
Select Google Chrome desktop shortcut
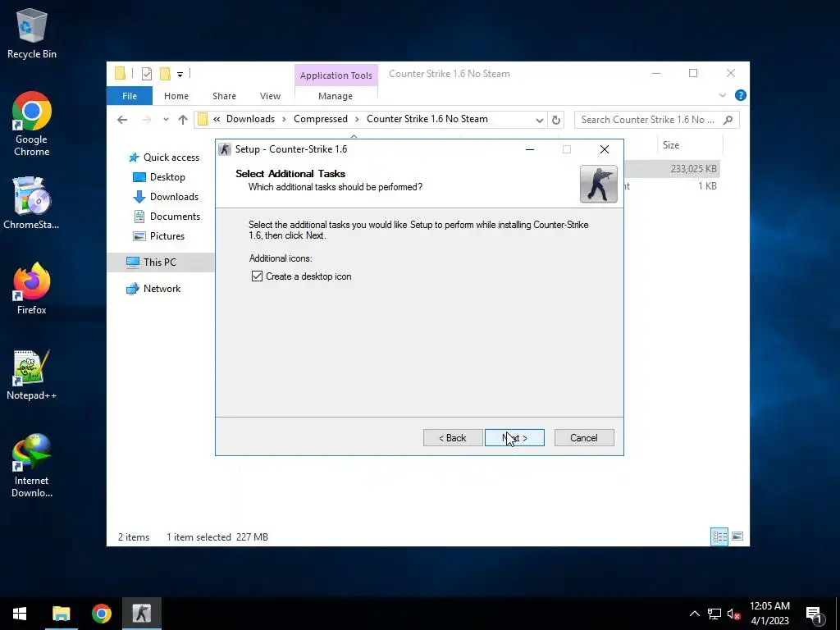click(32, 125)
